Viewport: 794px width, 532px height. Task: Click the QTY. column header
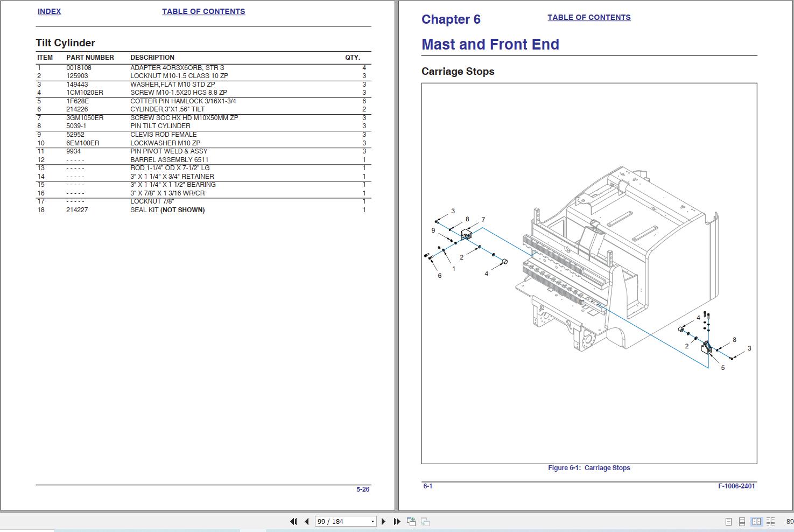(353, 58)
